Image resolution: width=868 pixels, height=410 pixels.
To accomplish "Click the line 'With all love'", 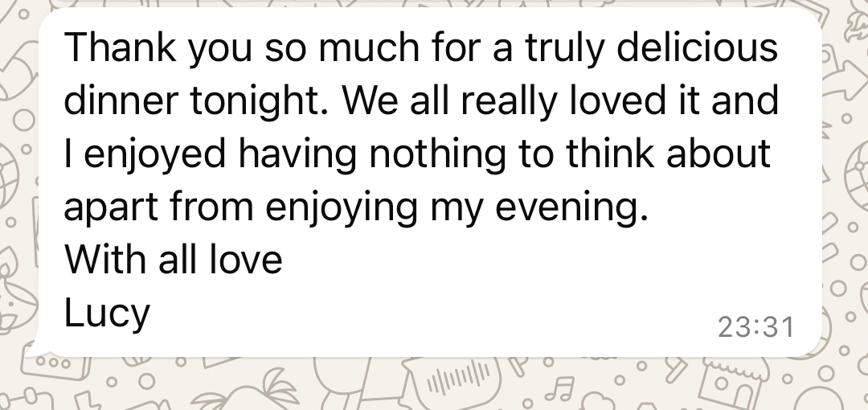I will pyautogui.click(x=174, y=259).
